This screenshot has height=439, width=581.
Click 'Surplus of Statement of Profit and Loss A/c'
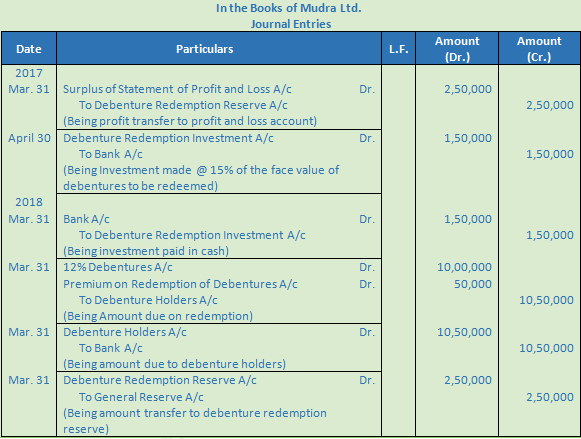[177, 89]
